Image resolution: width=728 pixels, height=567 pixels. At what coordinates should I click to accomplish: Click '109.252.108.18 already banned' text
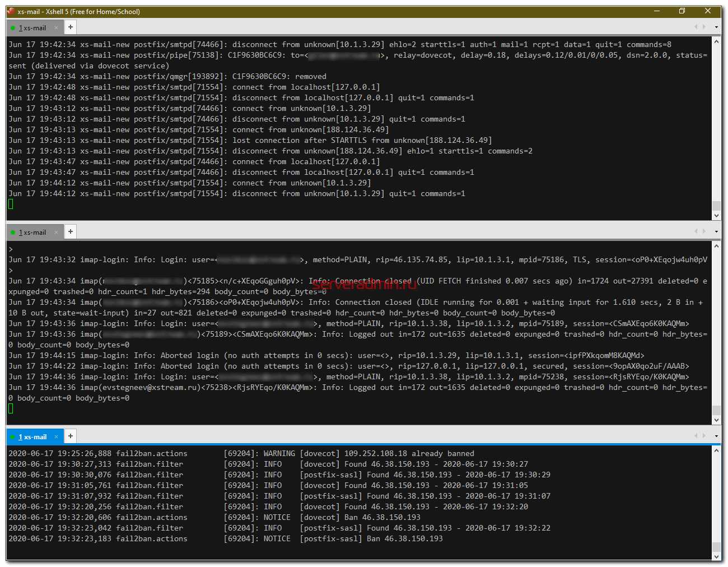coord(409,454)
